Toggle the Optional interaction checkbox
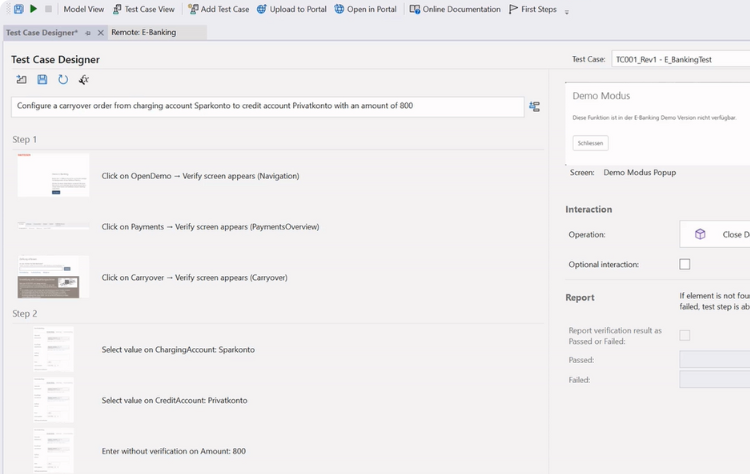The width and height of the screenshot is (750, 474). (x=684, y=264)
